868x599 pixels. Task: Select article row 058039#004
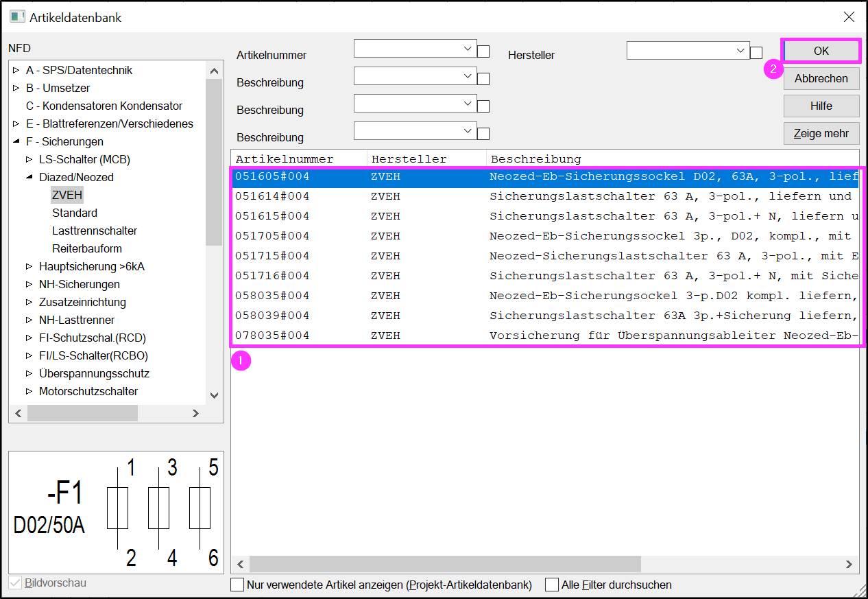coord(545,316)
